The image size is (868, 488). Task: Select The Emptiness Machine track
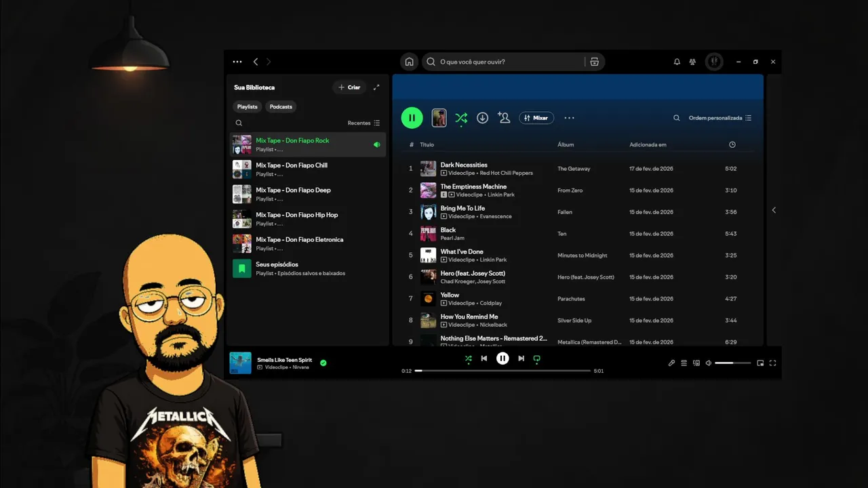(576, 190)
